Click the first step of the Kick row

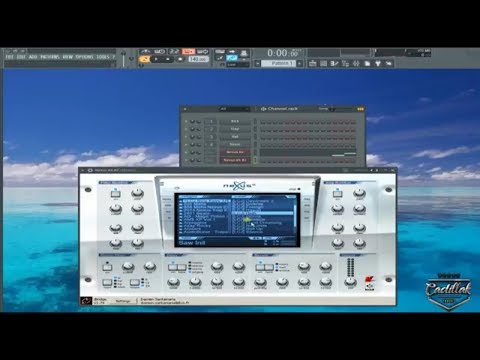[x=263, y=122]
